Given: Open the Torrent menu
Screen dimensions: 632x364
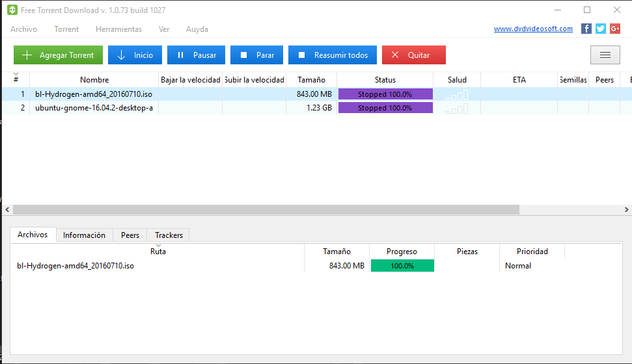Looking at the screenshot, I should [x=66, y=29].
